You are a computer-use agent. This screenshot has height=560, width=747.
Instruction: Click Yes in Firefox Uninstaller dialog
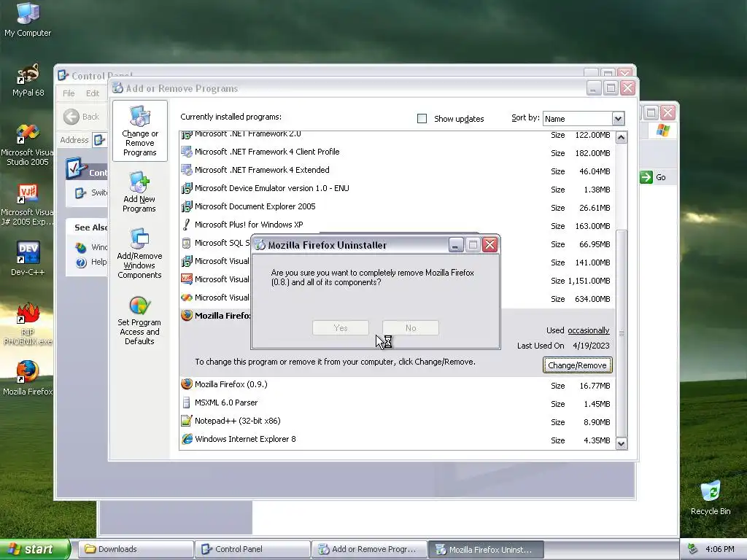(341, 327)
